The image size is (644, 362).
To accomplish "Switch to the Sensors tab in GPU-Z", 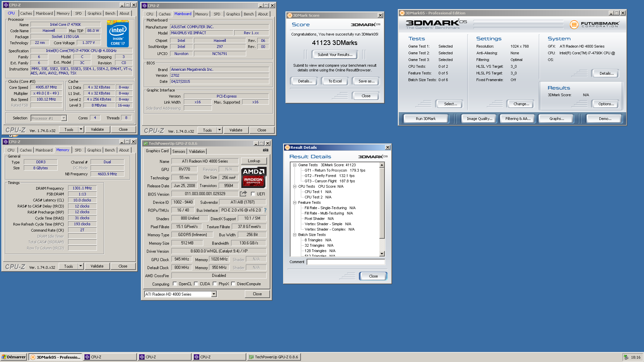I will coord(179,152).
